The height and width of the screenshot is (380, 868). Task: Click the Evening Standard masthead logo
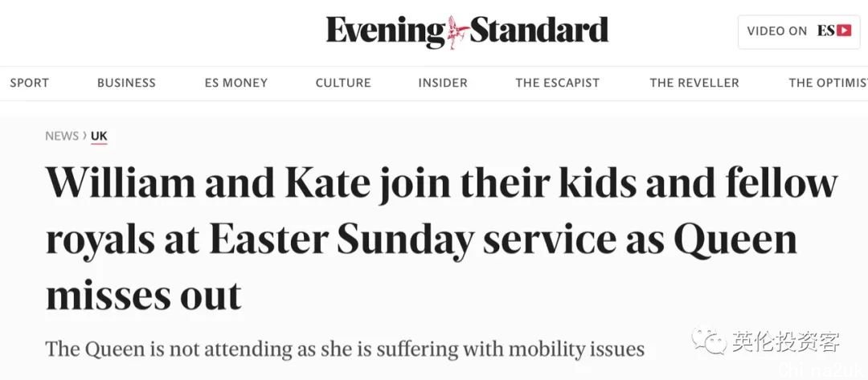tap(467, 31)
